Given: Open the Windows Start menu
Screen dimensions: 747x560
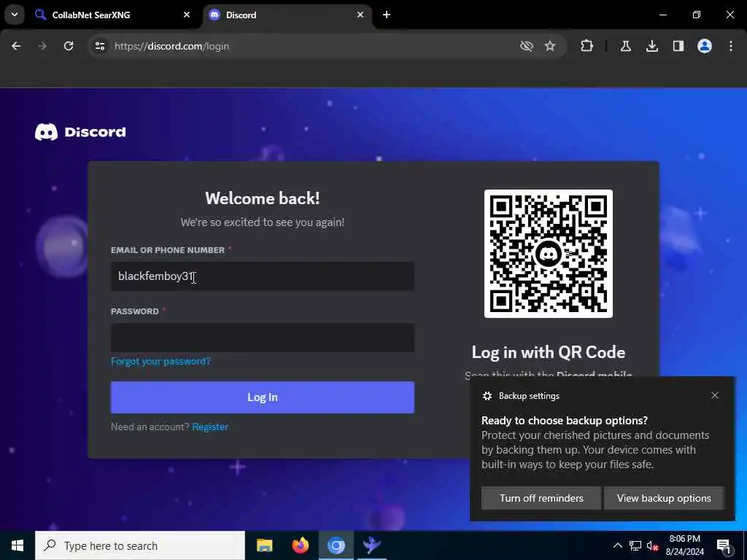Looking at the screenshot, I should (18, 545).
